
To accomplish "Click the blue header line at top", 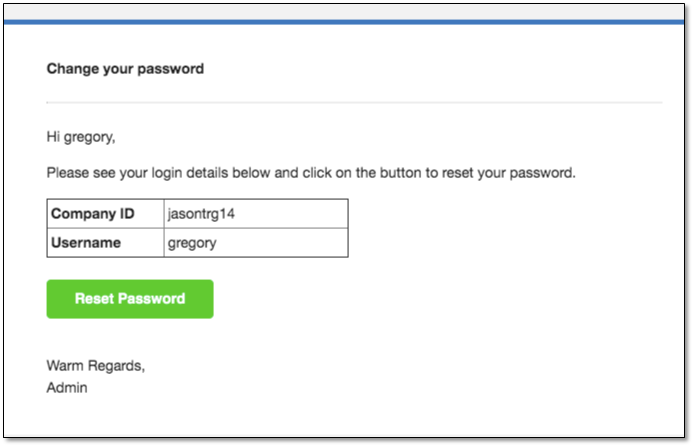I will (x=344, y=22).
